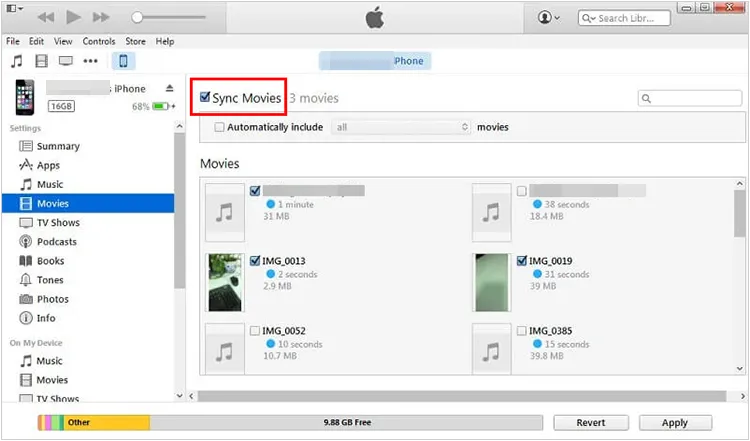Click the 9.88 GB Free storage bar

tap(347, 422)
